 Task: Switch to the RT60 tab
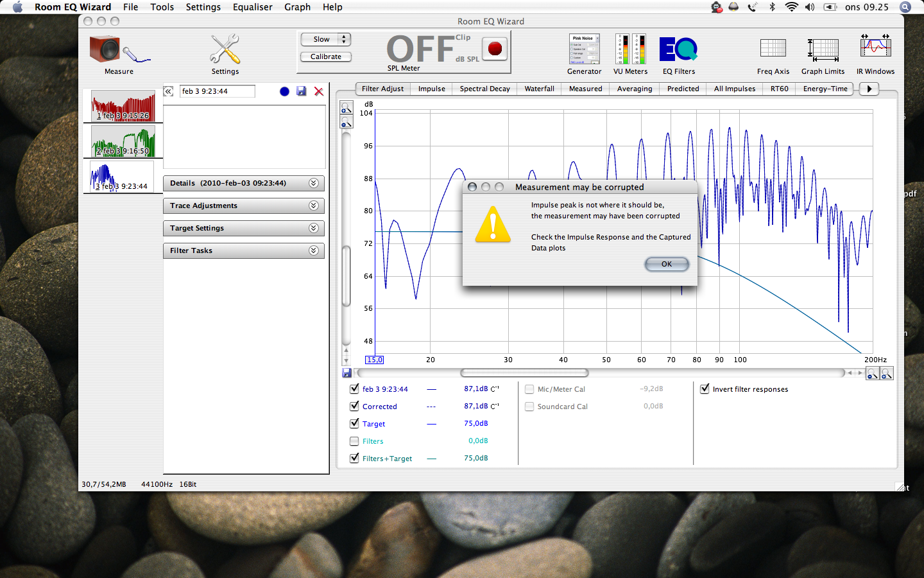pos(780,89)
